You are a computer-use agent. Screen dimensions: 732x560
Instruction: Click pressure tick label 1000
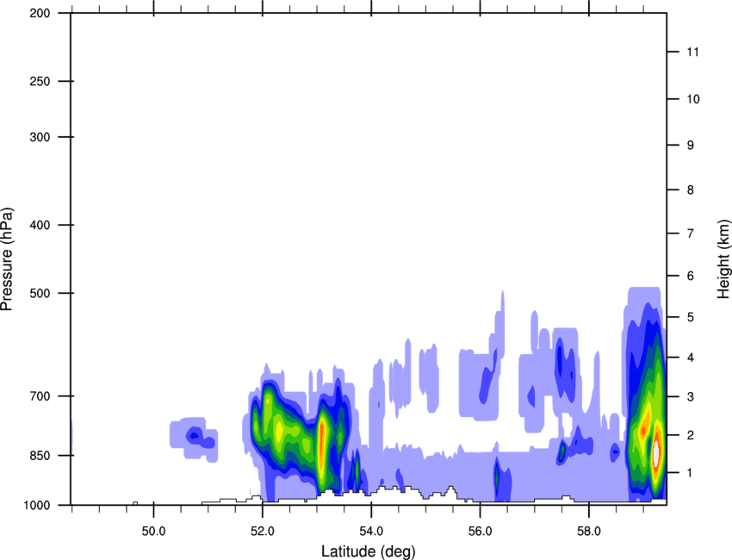pyautogui.click(x=37, y=505)
